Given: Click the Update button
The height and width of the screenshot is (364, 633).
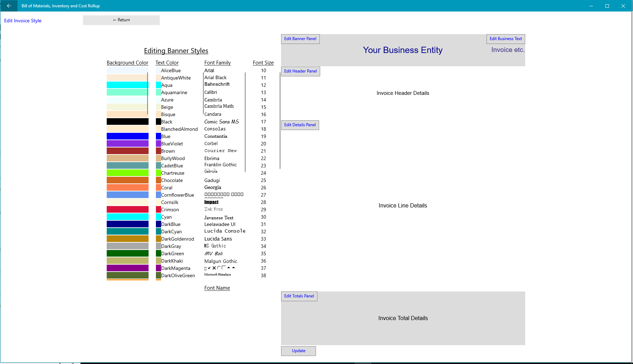Looking at the screenshot, I should click(299, 351).
